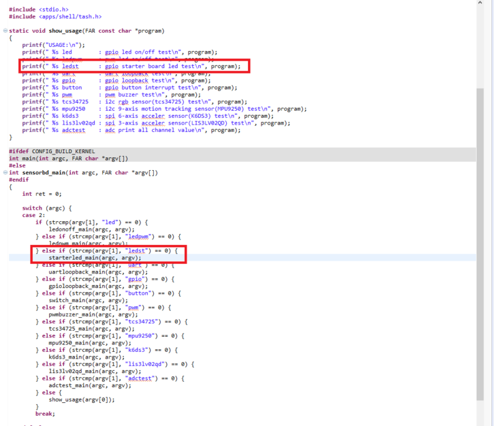Click the 'tcs34725_main(argc, argv);' call

[92, 329]
